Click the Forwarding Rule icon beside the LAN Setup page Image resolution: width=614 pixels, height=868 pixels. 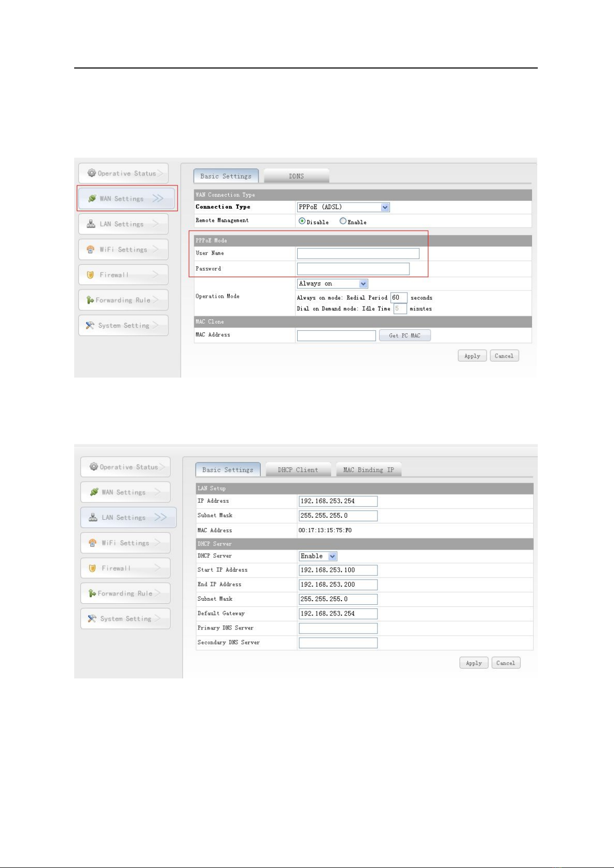(92, 593)
